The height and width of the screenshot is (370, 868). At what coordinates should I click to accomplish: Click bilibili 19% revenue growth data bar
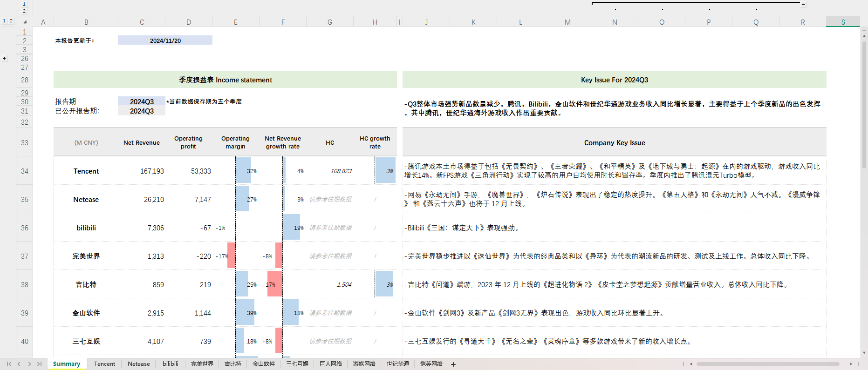[292, 228]
